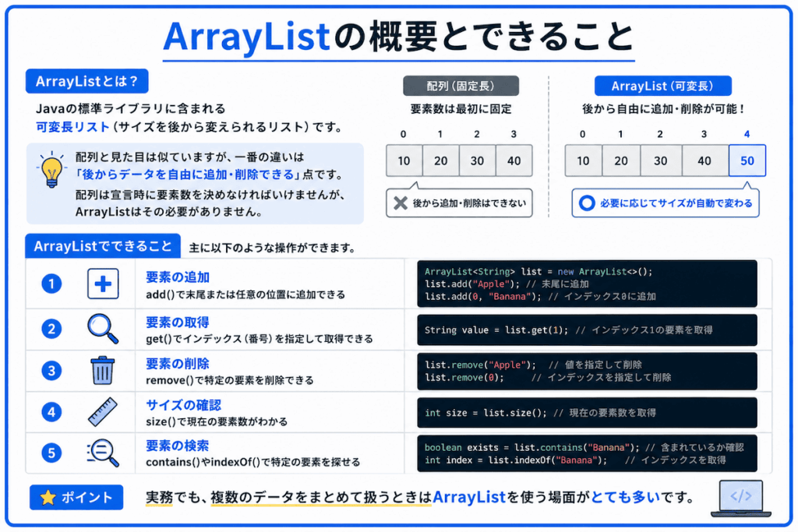Click the X mark icon under 配列
The width and height of the screenshot is (798, 532).
click(401, 203)
